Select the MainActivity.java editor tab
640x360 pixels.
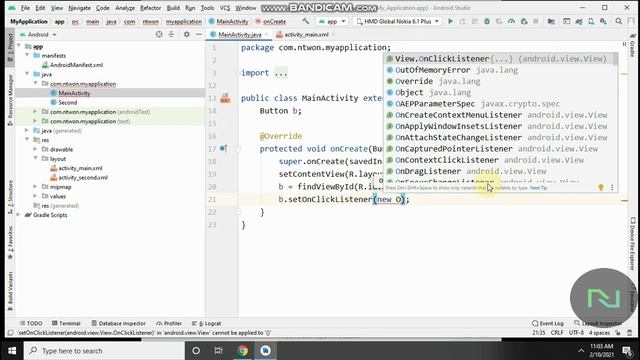pyautogui.click(x=240, y=35)
